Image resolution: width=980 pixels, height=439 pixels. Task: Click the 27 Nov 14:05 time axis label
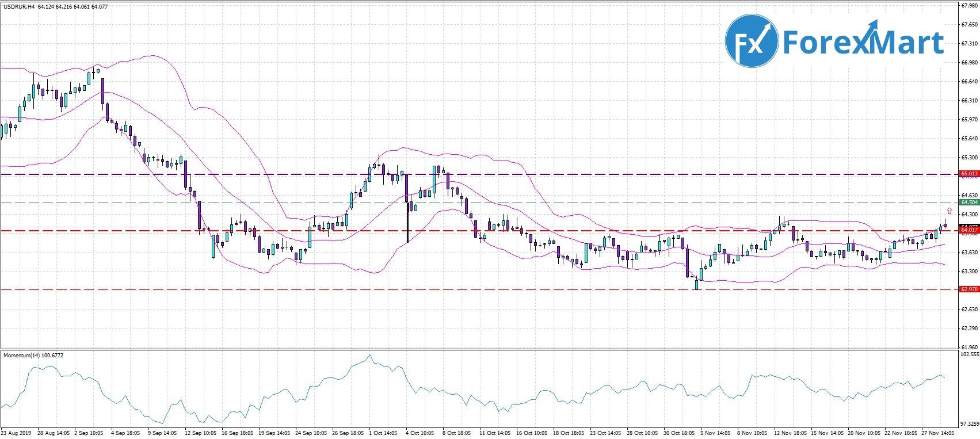tap(939, 433)
